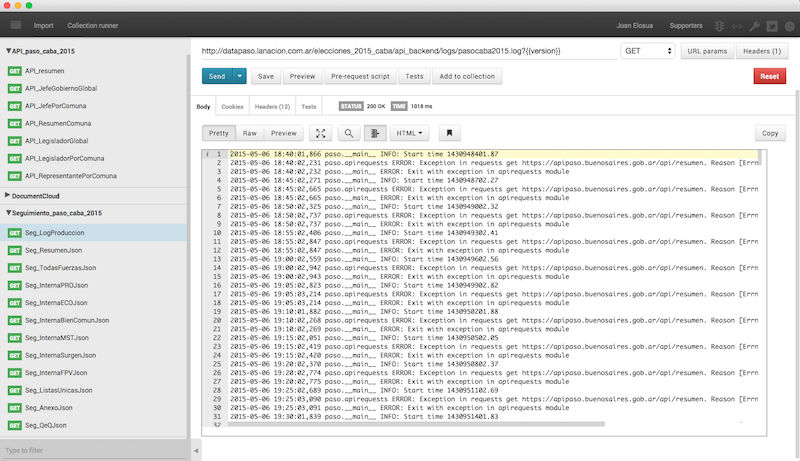Open the Supporters link

pos(686,25)
